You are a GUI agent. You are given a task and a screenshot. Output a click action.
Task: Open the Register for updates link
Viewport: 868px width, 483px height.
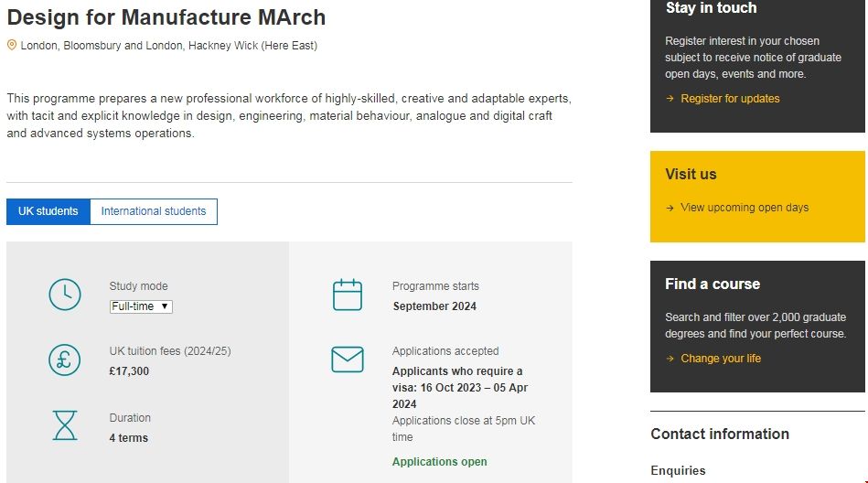click(x=730, y=99)
